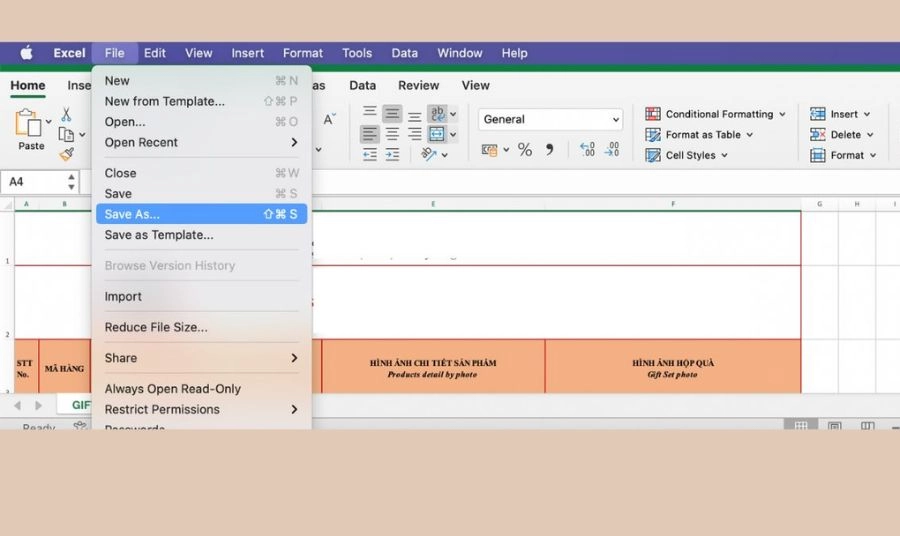The width and height of the screenshot is (900, 536).
Task: Center text horizontally
Action: (x=392, y=134)
